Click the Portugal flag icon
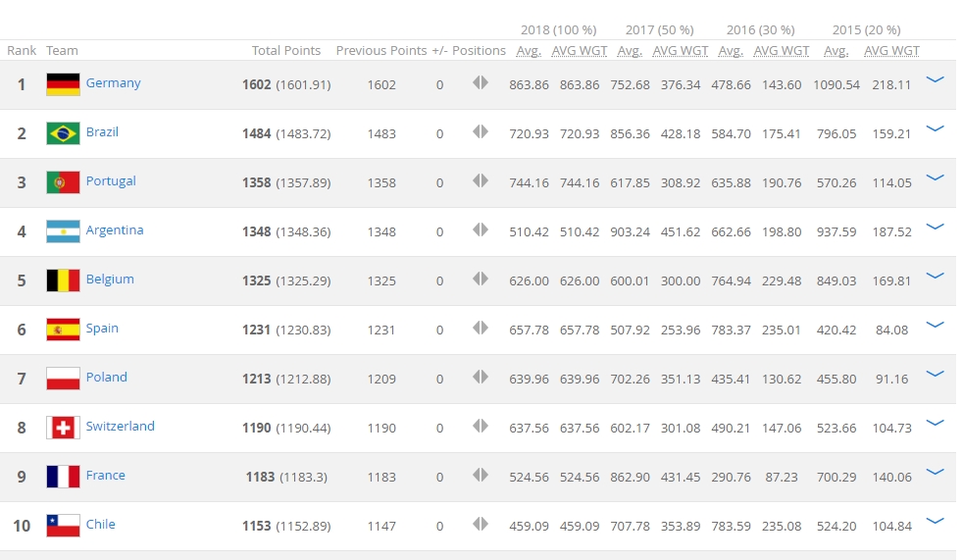Viewport: 963px width, 560px height. click(x=63, y=182)
